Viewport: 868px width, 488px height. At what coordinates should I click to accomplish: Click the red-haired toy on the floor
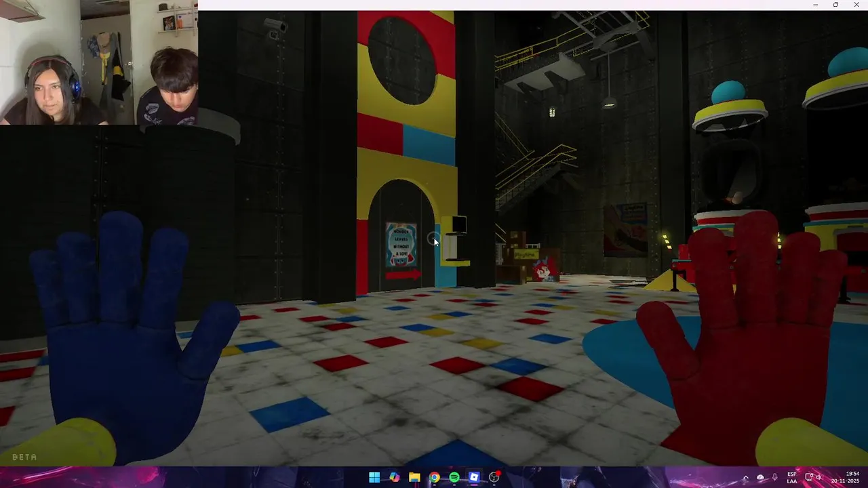(545, 270)
